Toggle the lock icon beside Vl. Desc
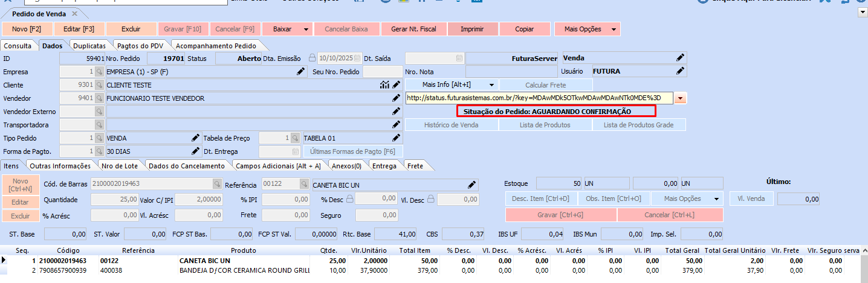The height and width of the screenshot is (283, 868). point(431,199)
